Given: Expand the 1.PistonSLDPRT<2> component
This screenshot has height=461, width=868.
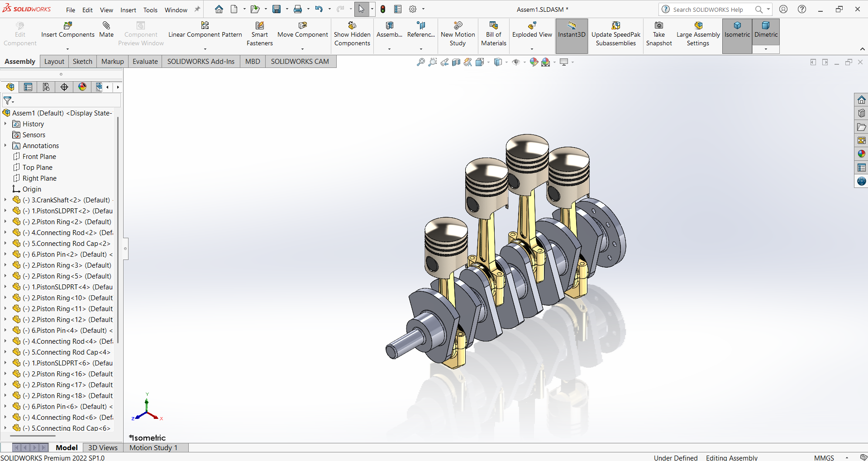Looking at the screenshot, I should pos(5,211).
